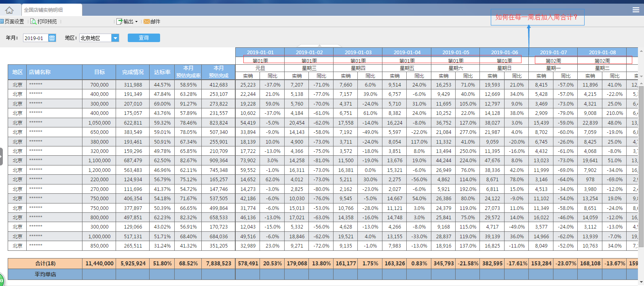Expand the 地区 dropdown arrow
Image resolution: width=644 pixels, height=286 pixels.
pyautogui.click(x=115, y=38)
